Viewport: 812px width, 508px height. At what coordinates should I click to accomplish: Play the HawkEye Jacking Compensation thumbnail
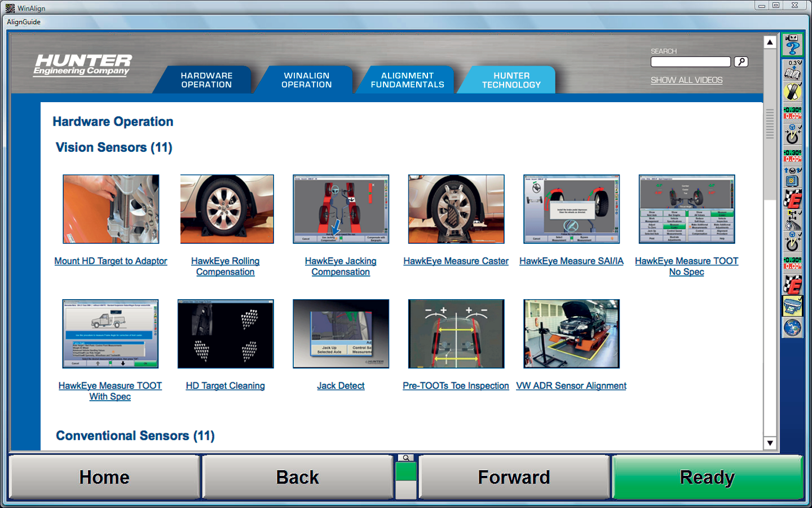[x=341, y=209]
